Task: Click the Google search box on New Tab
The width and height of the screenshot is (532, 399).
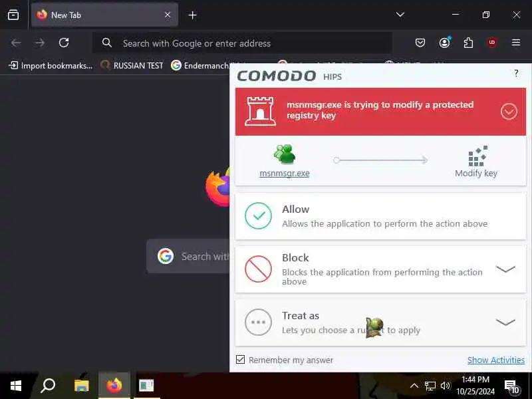Action: 188,256
